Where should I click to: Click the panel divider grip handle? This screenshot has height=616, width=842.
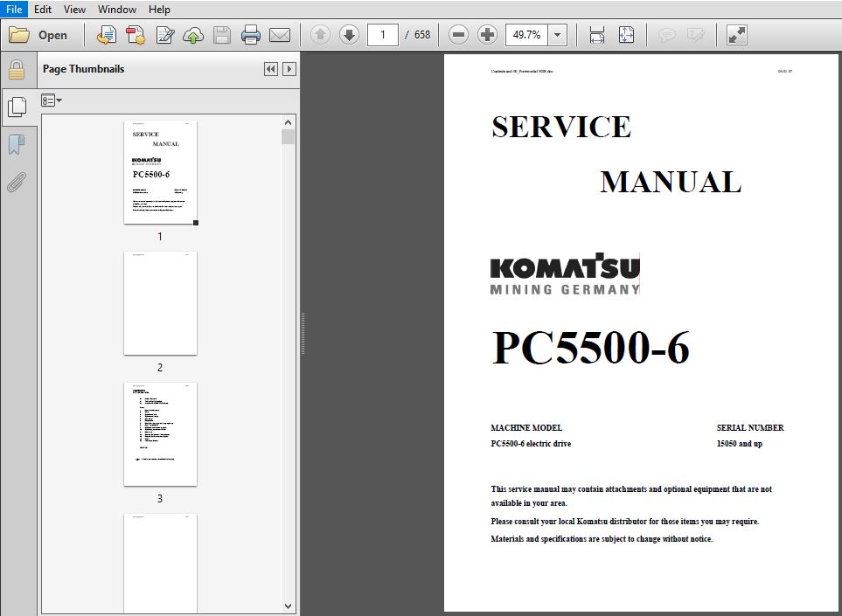[x=303, y=333]
